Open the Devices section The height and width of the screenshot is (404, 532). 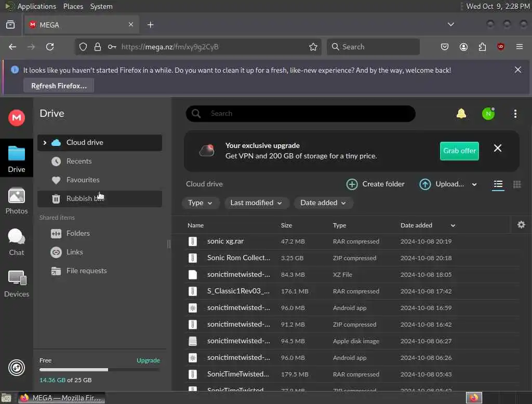click(16, 284)
